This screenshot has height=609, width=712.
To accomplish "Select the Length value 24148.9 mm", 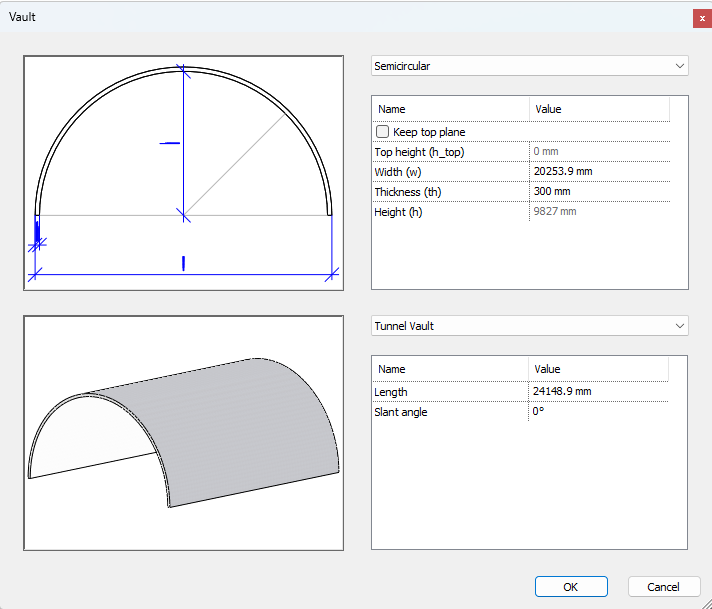I will click(598, 392).
